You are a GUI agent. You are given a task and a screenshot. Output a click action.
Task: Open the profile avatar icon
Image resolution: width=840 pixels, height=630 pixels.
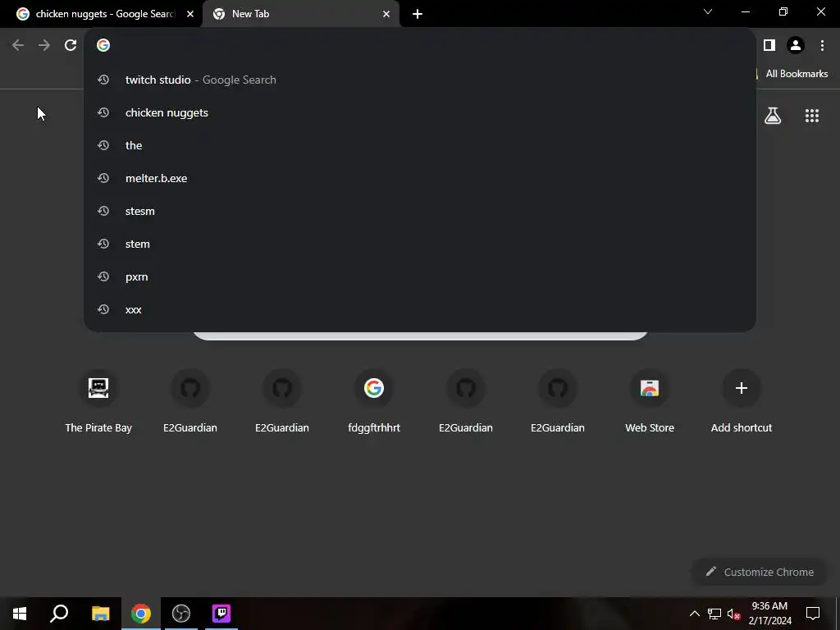[x=796, y=45]
